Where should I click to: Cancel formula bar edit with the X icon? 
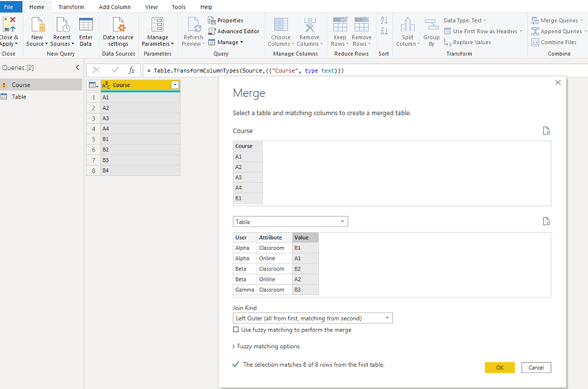point(96,70)
